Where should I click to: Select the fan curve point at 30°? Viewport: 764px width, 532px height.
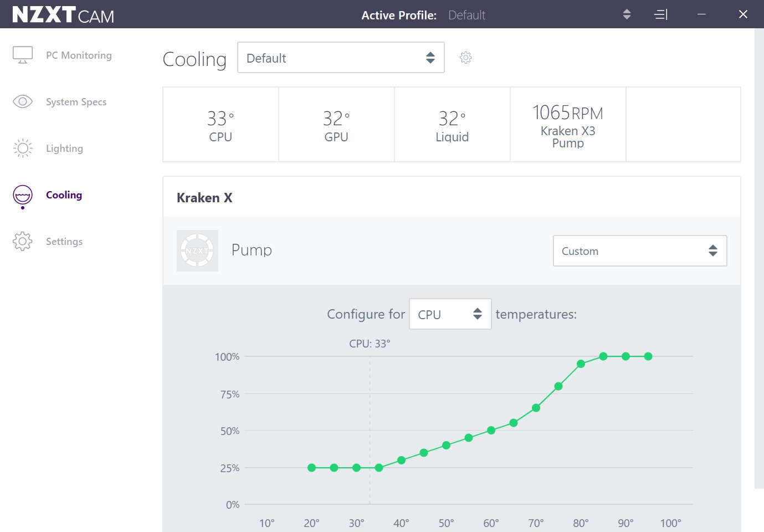[x=356, y=468]
